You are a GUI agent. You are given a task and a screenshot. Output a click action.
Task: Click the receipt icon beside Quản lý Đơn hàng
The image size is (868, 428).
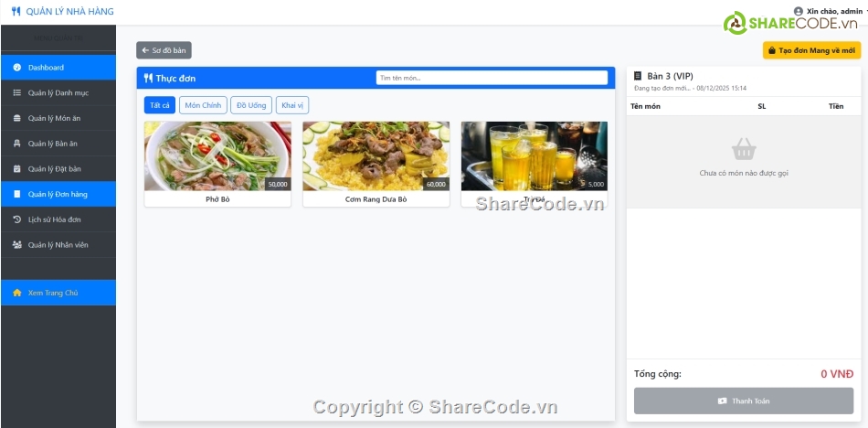point(16,194)
